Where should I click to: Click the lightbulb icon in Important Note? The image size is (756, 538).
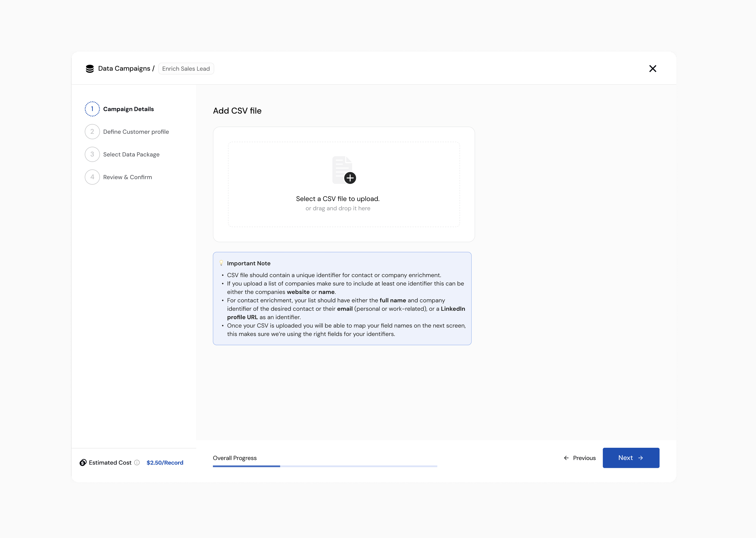[221, 263]
